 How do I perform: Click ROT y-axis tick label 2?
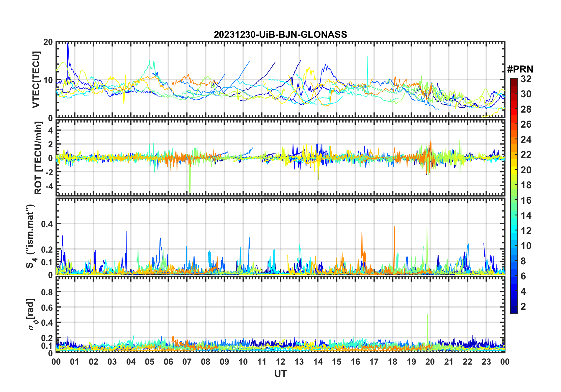point(51,144)
